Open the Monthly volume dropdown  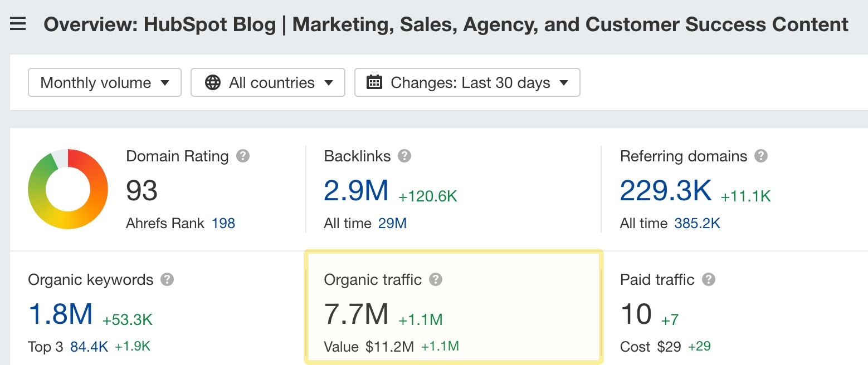coord(104,82)
